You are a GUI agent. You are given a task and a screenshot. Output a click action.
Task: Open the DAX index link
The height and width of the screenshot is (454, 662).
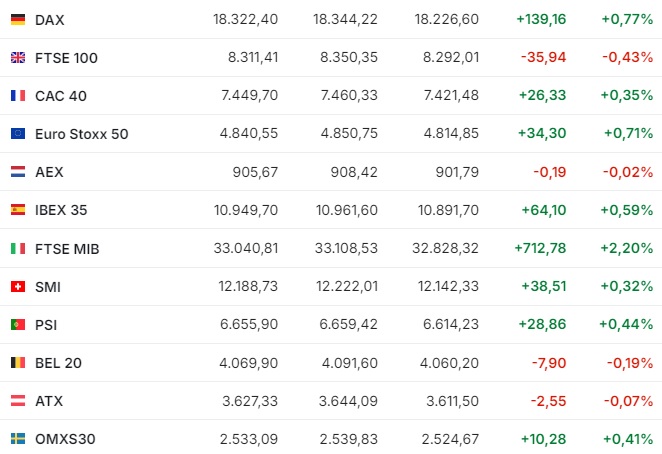pyautogui.click(x=50, y=20)
